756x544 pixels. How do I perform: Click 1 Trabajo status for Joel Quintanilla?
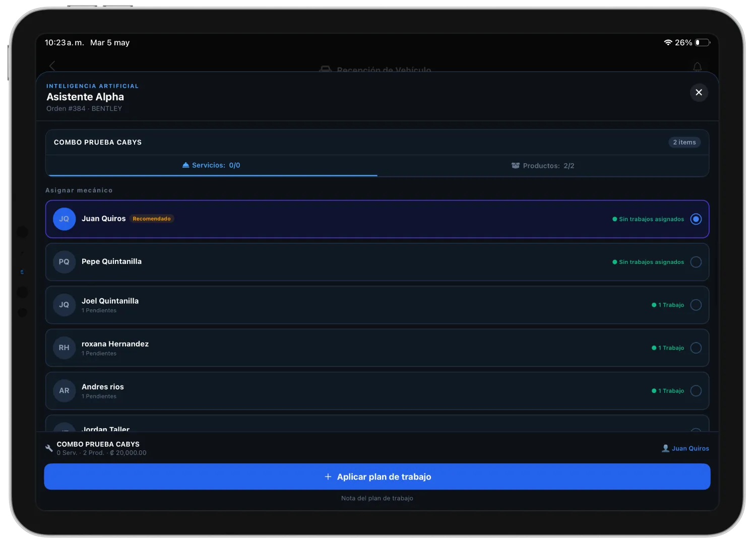click(668, 305)
